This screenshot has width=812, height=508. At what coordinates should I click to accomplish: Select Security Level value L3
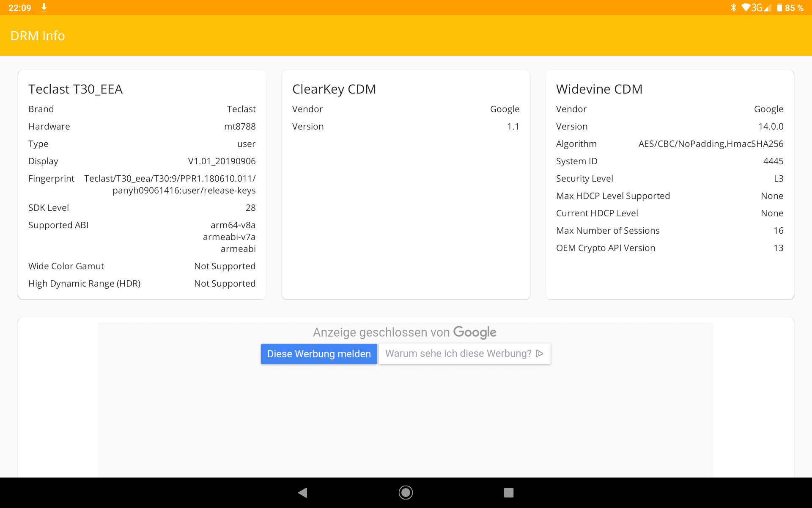(x=779, y=179)
